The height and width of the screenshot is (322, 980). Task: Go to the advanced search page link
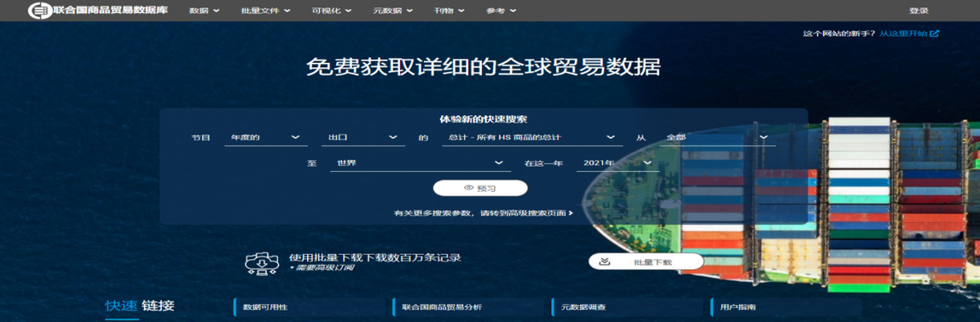pyautogui.click(x=483, y=212)
